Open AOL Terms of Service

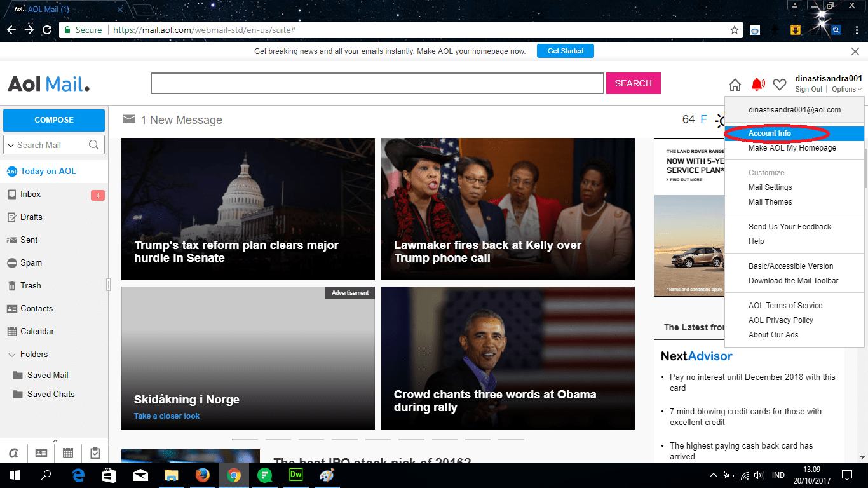point(785,306)
